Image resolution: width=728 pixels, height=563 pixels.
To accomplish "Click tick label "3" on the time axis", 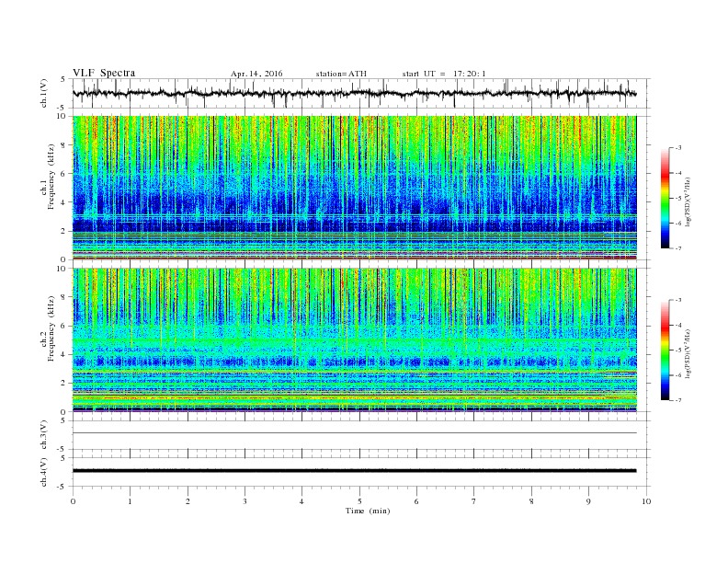I will point(245,501).
